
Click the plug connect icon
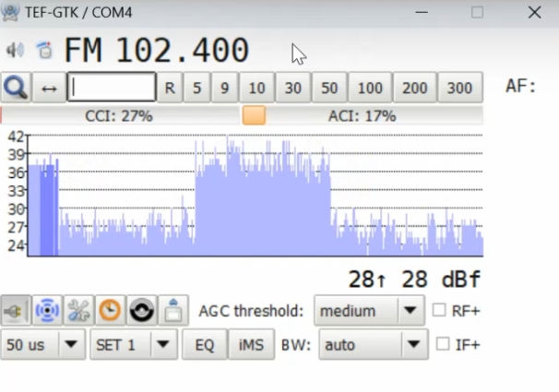(x=16, y=311)
